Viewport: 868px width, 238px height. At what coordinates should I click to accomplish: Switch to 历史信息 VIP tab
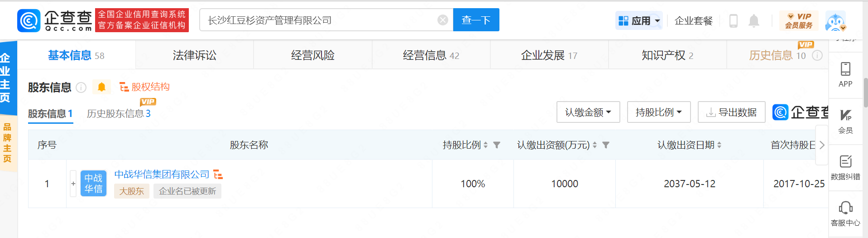click(x=777, y=55)
